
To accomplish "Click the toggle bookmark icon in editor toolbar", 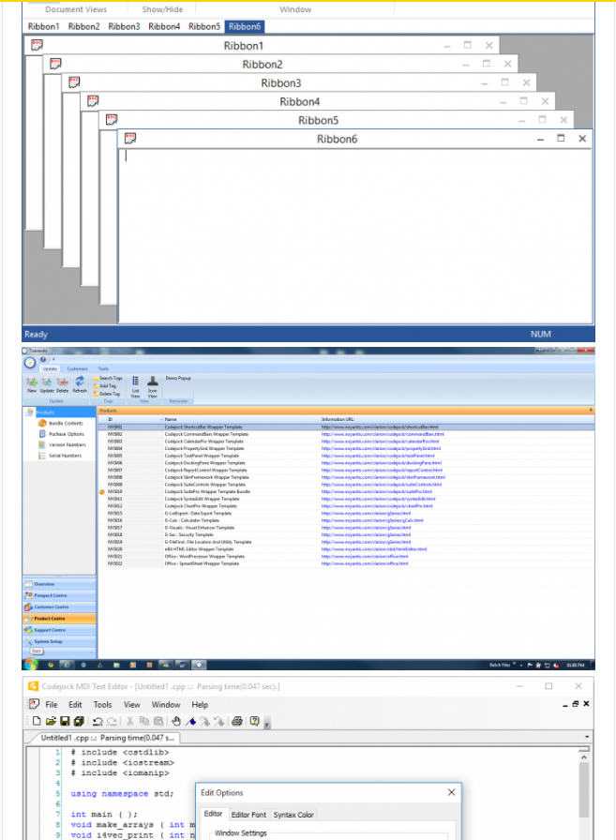I will click(190, 721).
